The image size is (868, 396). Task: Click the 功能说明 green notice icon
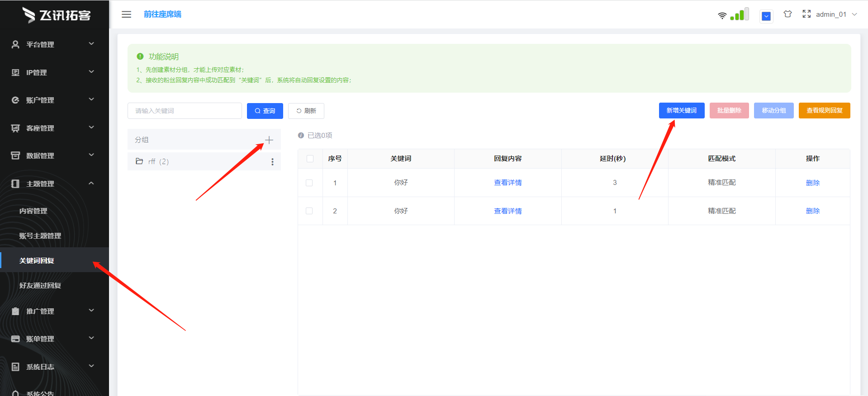tap(140, 57)
